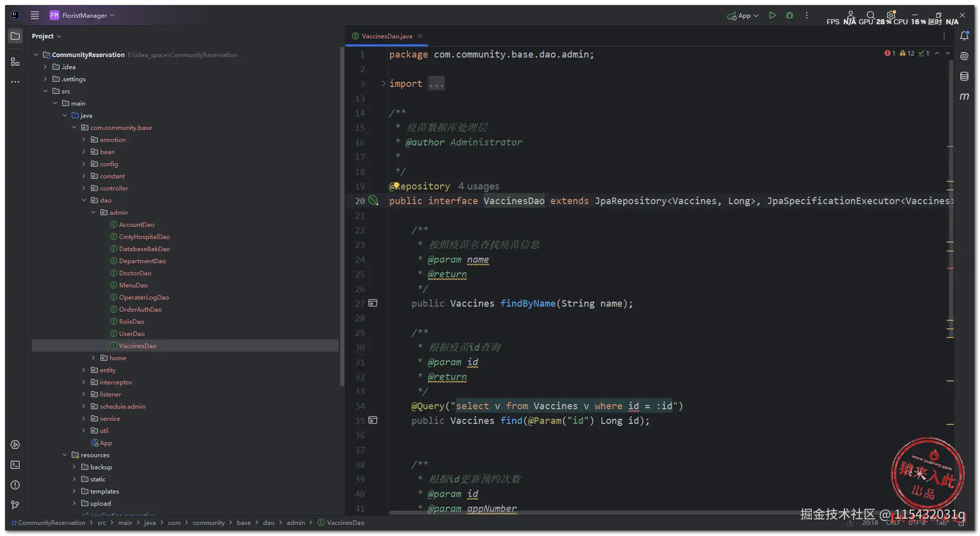The width and height of the screenshot is (980, 536).
Task: Collapse the resources folder
Action: point(65,455)
